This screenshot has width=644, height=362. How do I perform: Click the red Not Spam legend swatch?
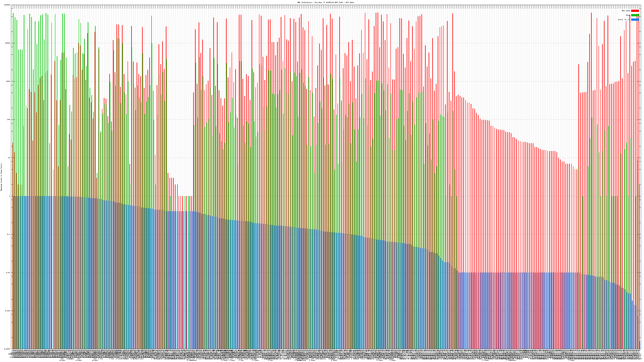(635, 11)
